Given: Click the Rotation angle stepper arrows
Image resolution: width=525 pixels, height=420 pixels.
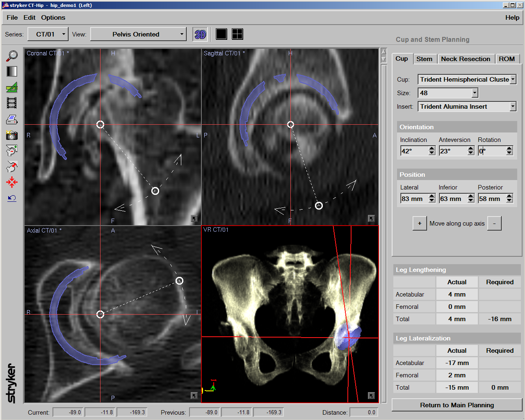Looking at the screenshot, I should [509, 151].
